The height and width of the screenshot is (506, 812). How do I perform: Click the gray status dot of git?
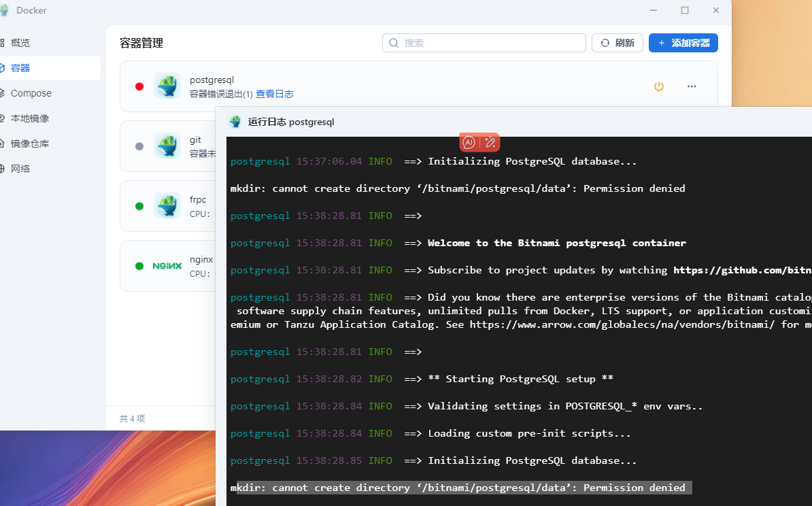coord(139,147)
